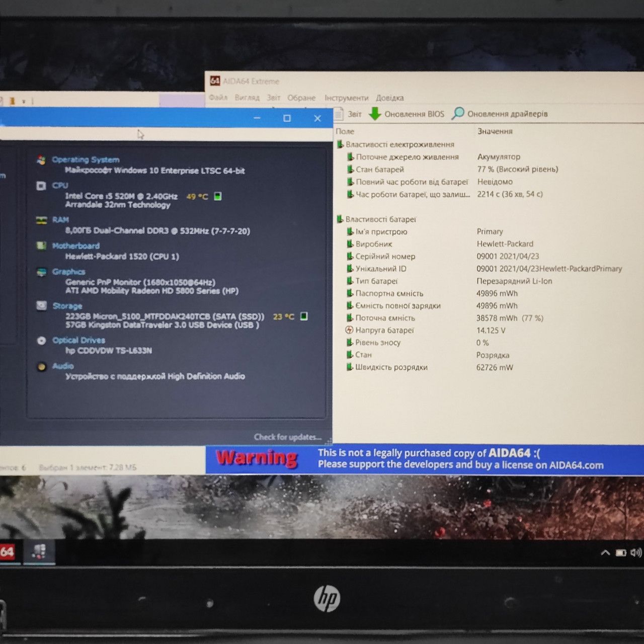Viewport: 644px width, 644px height.
Task: Open the Довідка menu in AIDA64
Action: (389, 98)
